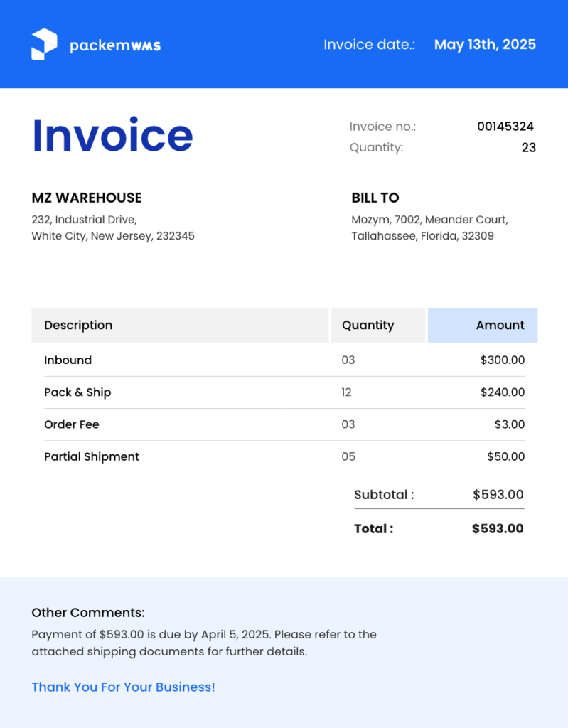Click the BILL TO heading
The height and width of the screenshot is (728, 568).
(x=375, y=198)
